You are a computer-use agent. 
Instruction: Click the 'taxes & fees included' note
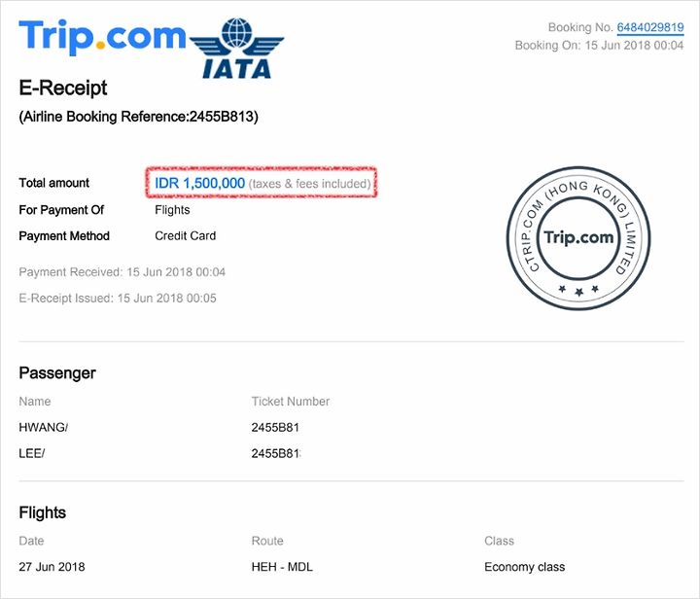click(x=309, y=184)
